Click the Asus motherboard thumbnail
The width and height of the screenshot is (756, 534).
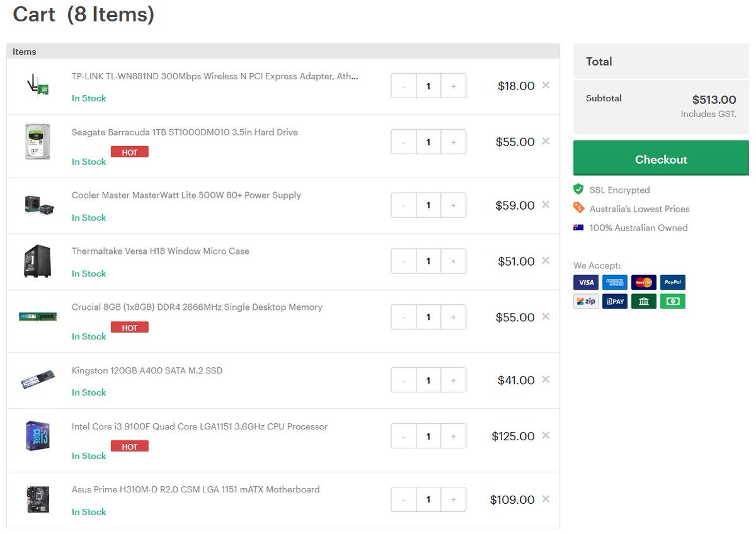[x=38, y=499]
